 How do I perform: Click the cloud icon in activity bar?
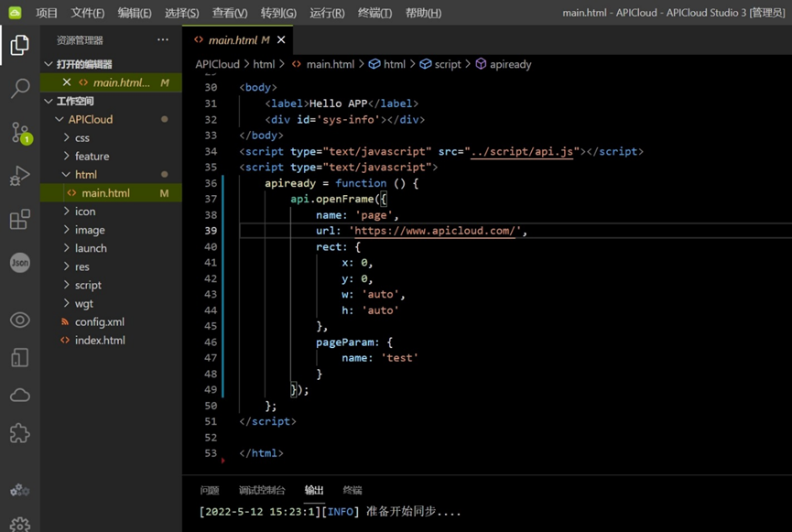click(x=20, y=395)
